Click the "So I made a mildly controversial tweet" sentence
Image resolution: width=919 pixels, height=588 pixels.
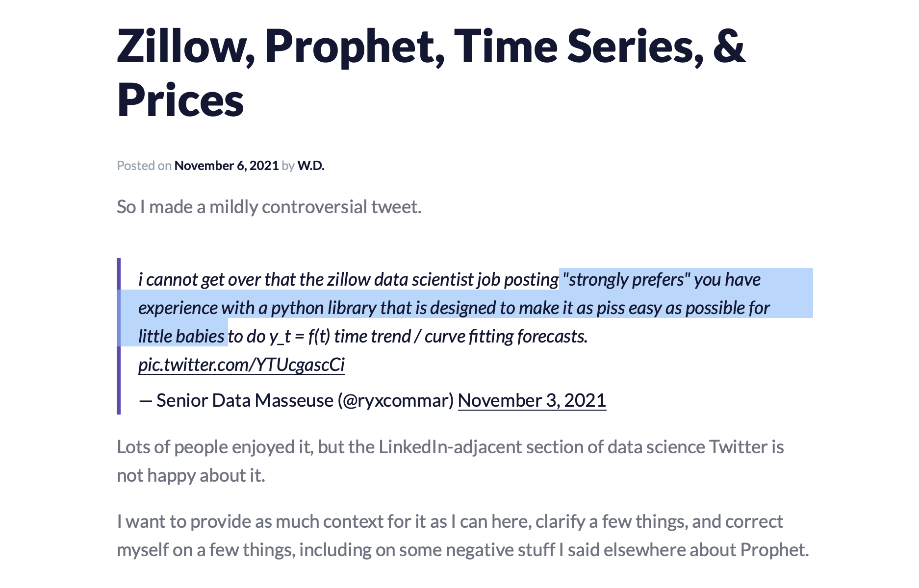[x=269, y=207]
